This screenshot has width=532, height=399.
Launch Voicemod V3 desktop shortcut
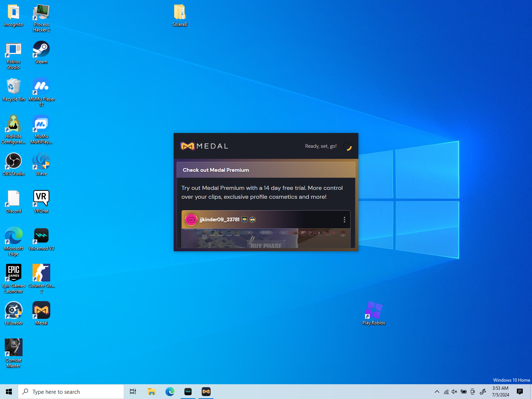point(41,239)
